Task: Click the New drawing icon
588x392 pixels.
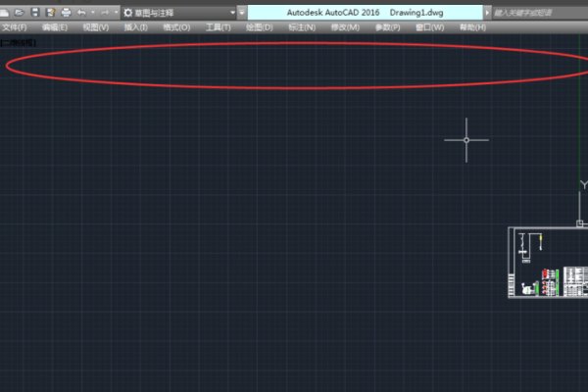Action: click(x=7, y=13)
